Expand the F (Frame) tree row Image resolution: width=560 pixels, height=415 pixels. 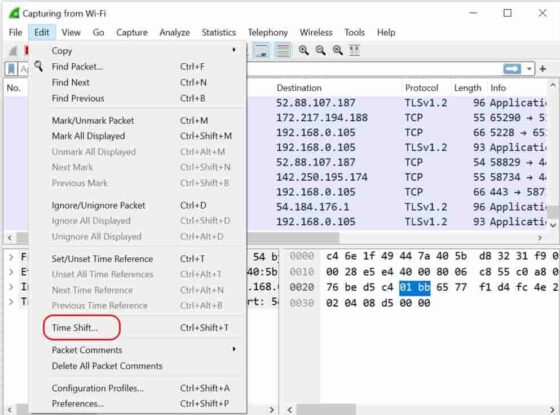coord(11,257)
